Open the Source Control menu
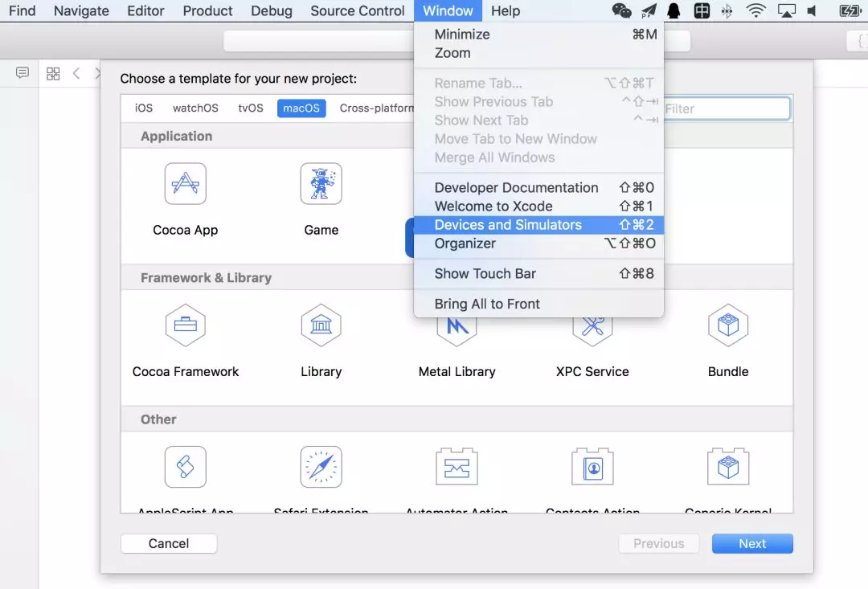The image size is (868, 589). 358,10
